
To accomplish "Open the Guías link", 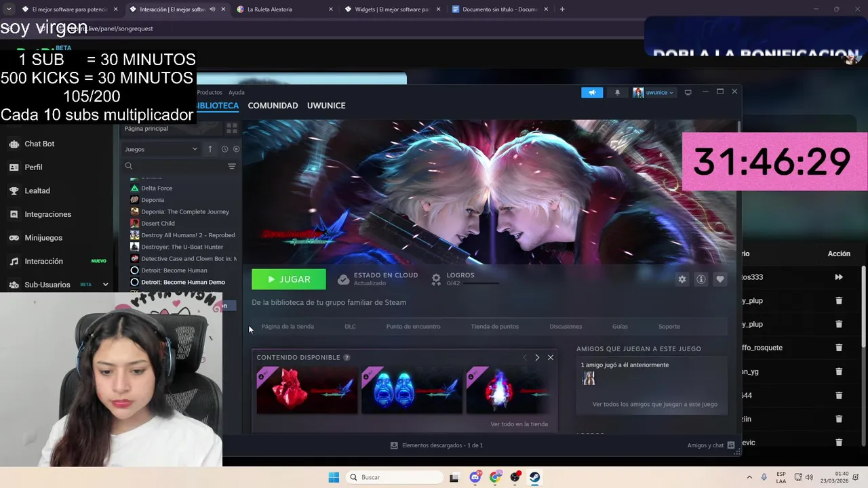I will [620, 327].
